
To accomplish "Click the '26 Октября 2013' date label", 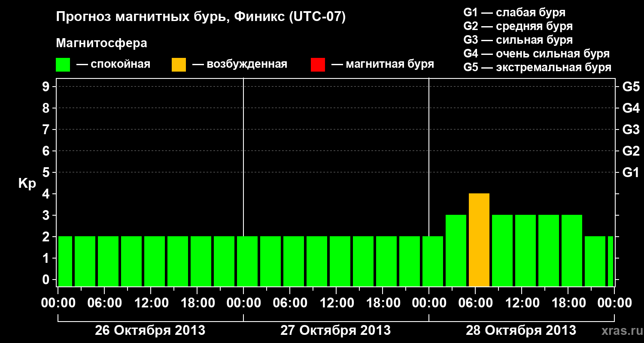I will point(150,331).
